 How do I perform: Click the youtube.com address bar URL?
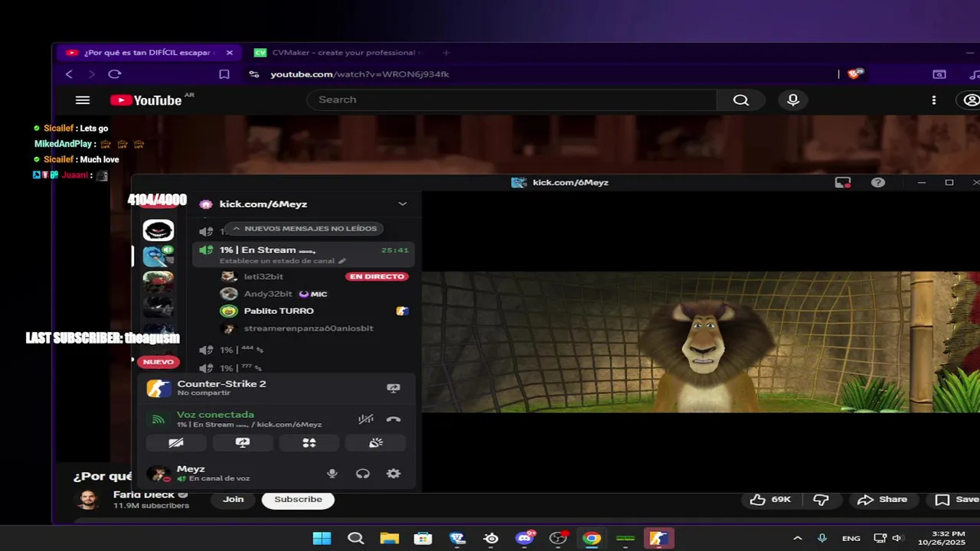[x=360, y=74]
